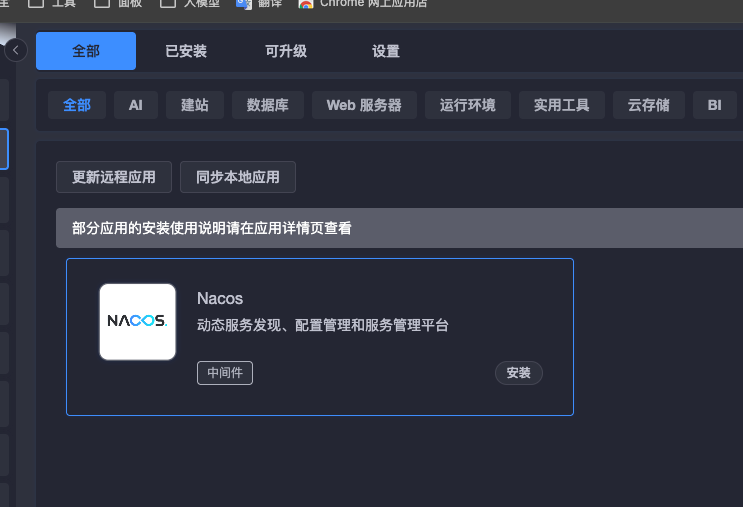Open the 翻译 bookmark icon
The height and width of the screenshot is (507, 743).
(x=244, y=4)
